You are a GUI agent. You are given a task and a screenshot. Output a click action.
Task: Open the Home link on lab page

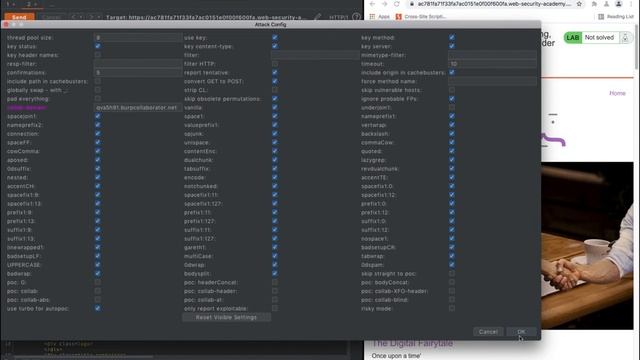coord(617,93)
